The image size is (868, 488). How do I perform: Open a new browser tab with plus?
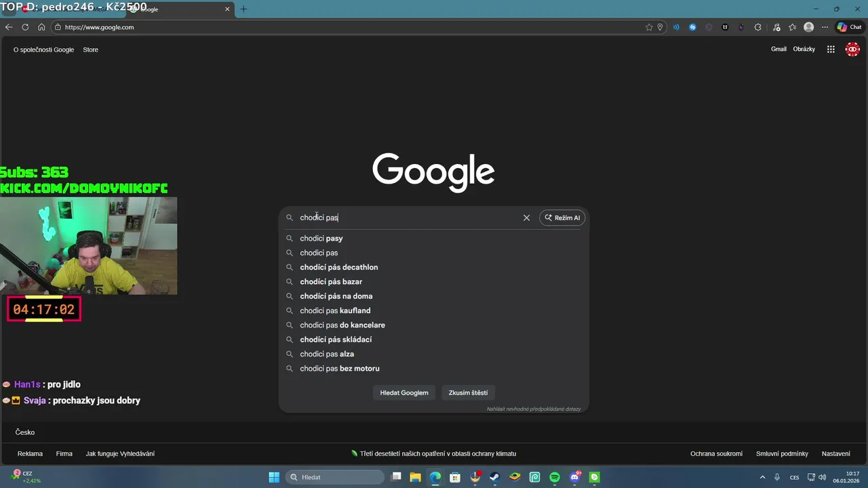[x=243, y=9]
